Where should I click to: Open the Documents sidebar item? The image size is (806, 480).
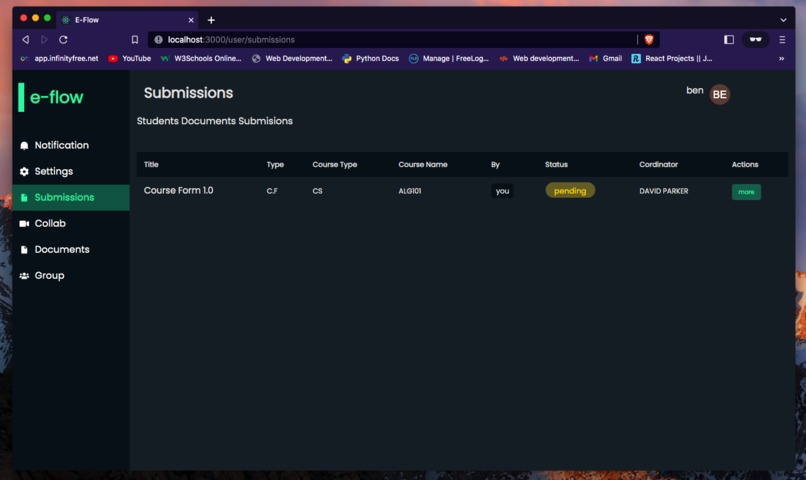pyautogui.click(x=71, y=250)
